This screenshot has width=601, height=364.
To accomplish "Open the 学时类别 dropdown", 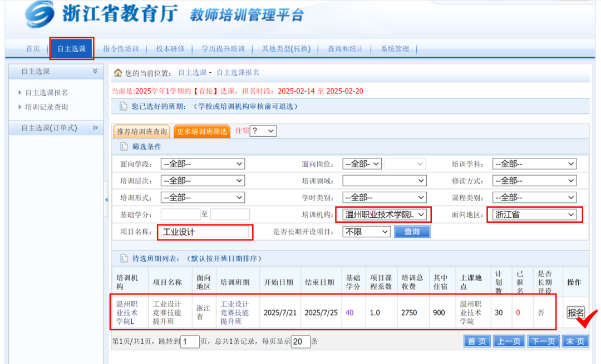I will pos(385,197).
